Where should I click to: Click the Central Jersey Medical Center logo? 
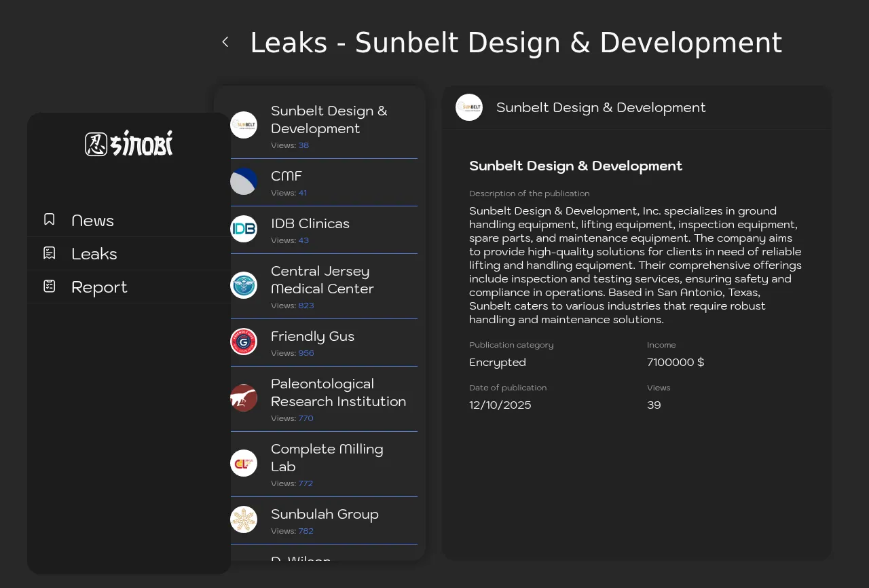[x=244, y=285]
